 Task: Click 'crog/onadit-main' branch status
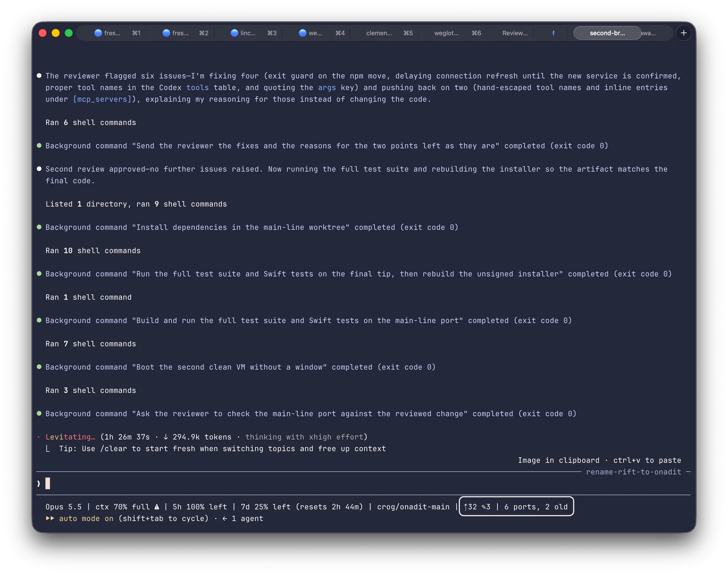click(x=413, y=507)
